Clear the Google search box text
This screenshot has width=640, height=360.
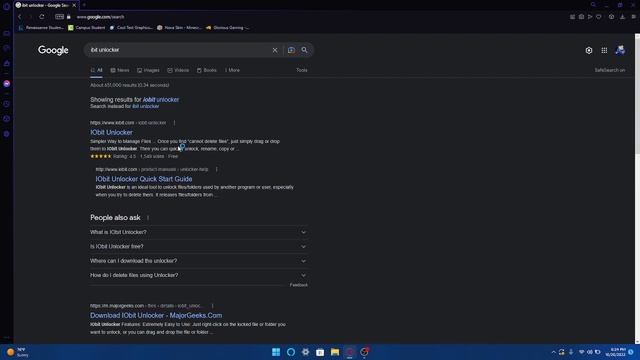click(275, 50)
